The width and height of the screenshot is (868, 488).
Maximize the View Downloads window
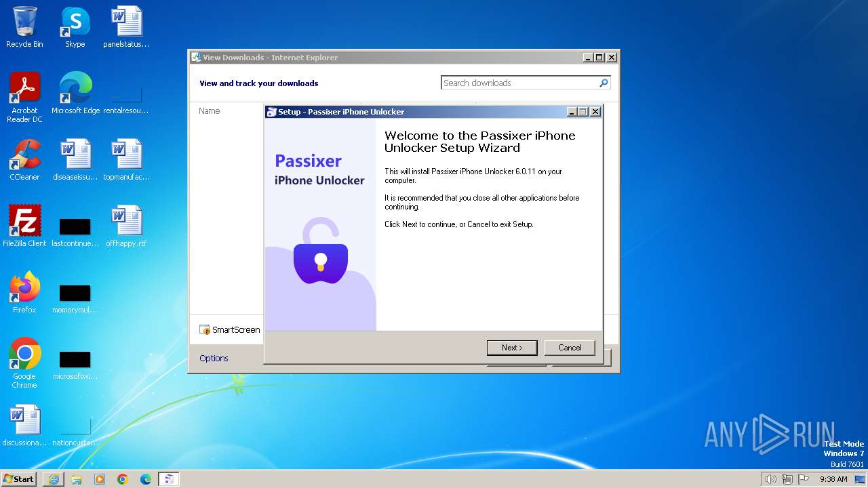click(599, 58)
